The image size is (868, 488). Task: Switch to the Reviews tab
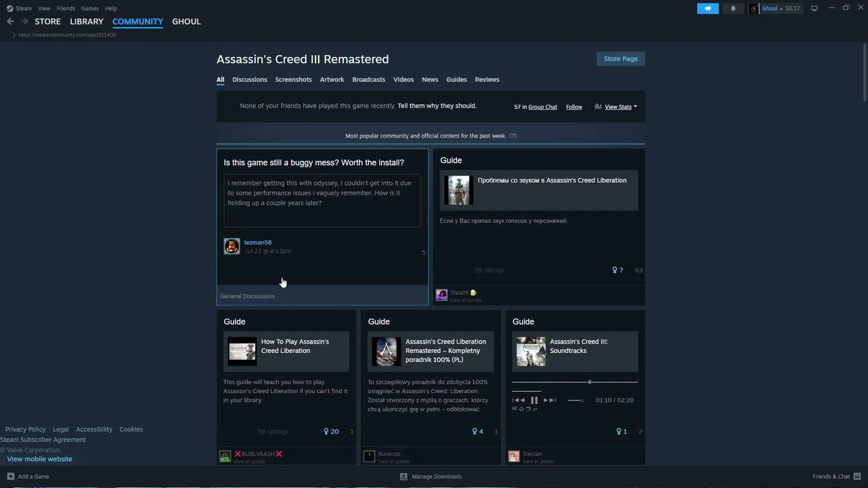pos(487,79)
